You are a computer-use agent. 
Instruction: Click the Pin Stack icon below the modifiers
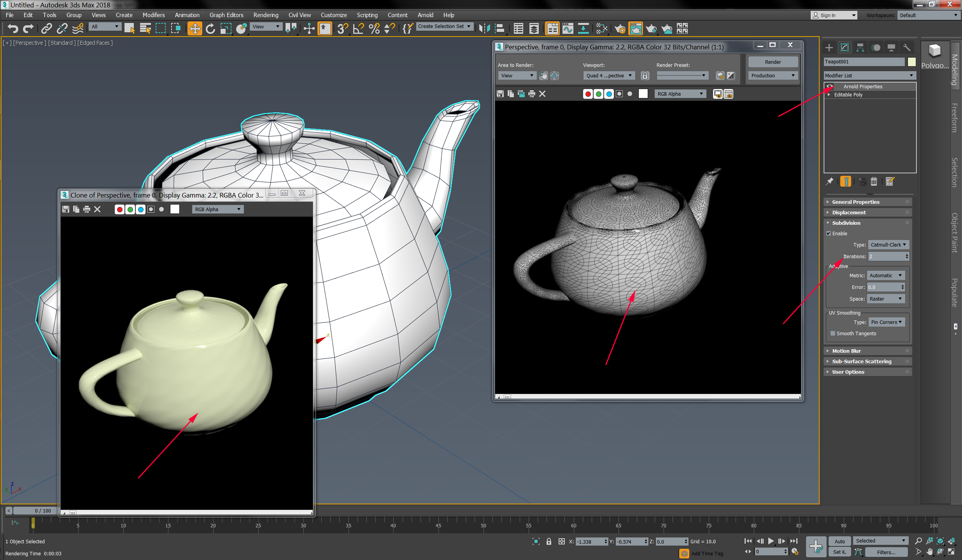[829, 181]
